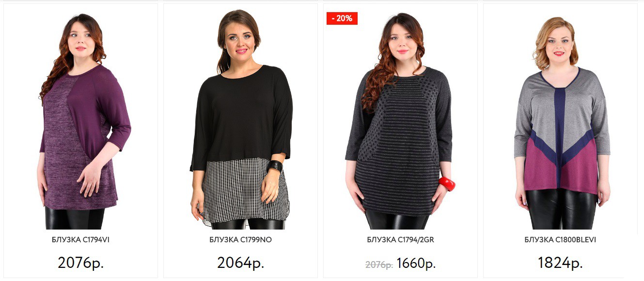Click the crossed-out old price 2076р.
The image size is (644, 281).
379,264
